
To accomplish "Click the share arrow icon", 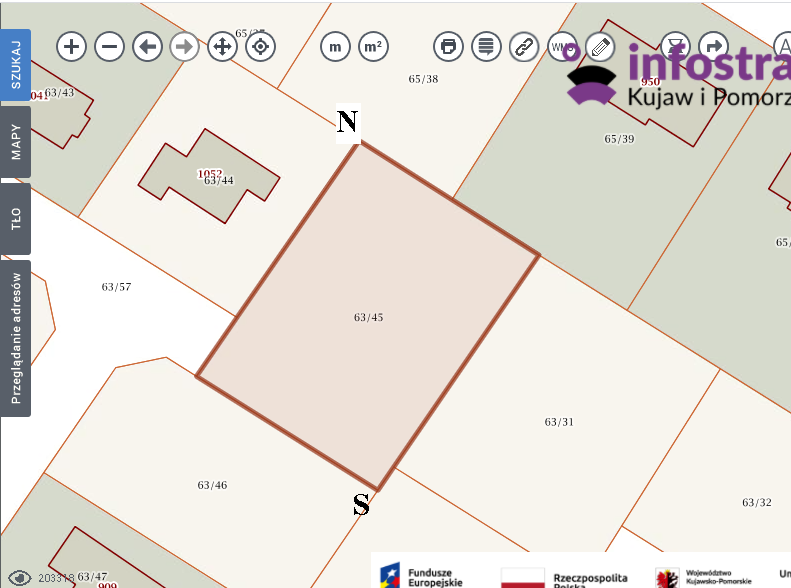I will coord(713,46).
